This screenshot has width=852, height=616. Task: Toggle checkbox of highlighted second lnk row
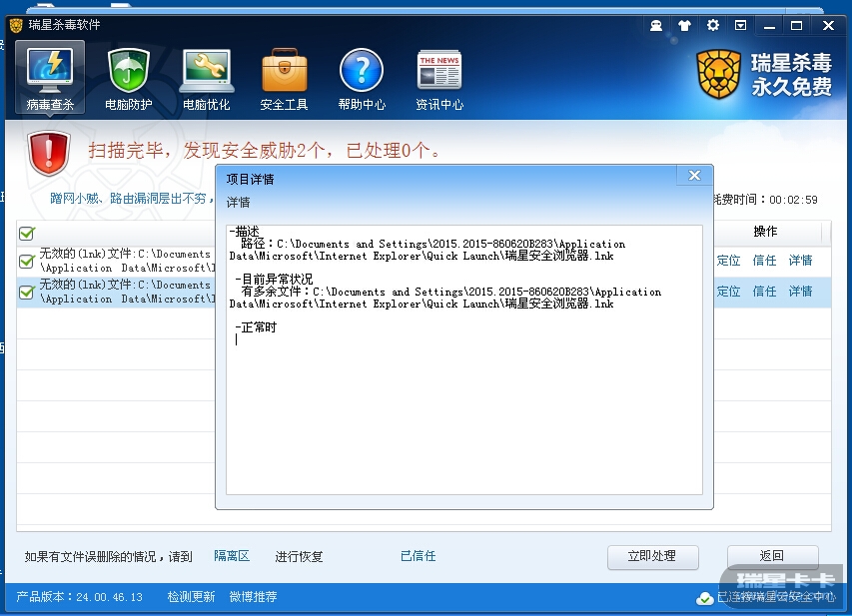(x=27, y=293)
